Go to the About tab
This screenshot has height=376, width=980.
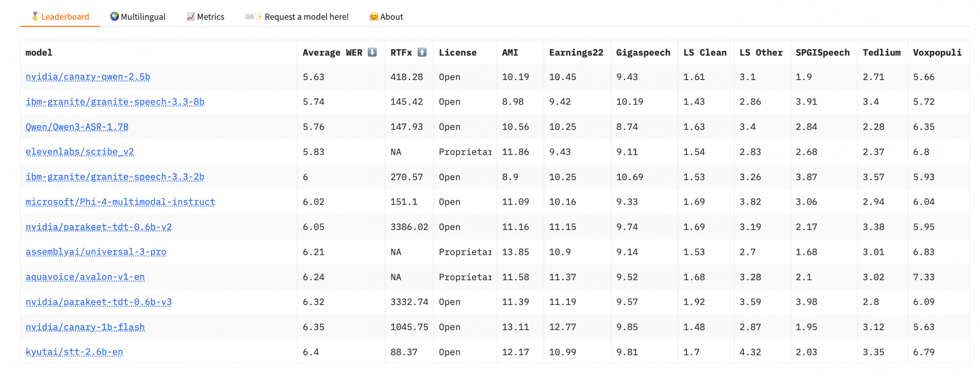tap(386, 16)
